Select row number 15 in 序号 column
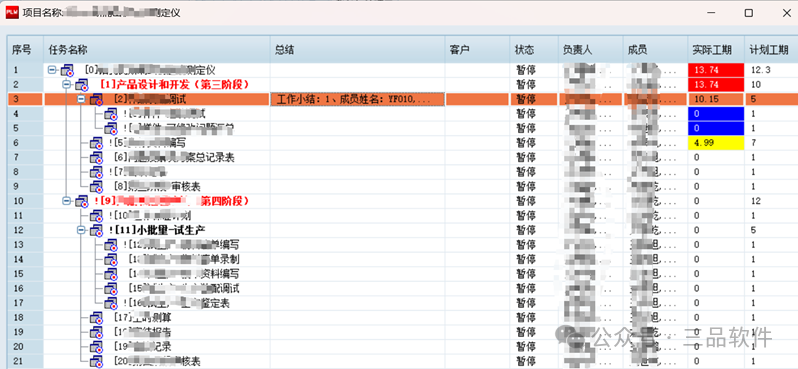 [x=25, y=274]
